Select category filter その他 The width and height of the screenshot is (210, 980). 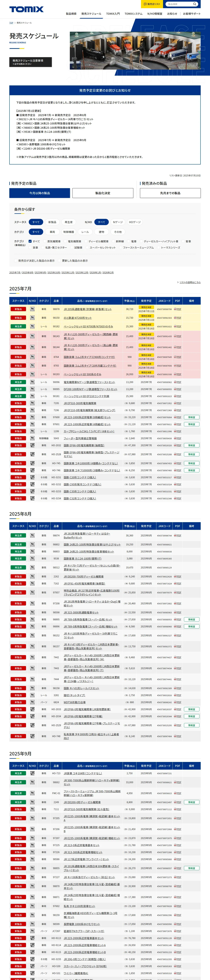[x=118, y=232]
